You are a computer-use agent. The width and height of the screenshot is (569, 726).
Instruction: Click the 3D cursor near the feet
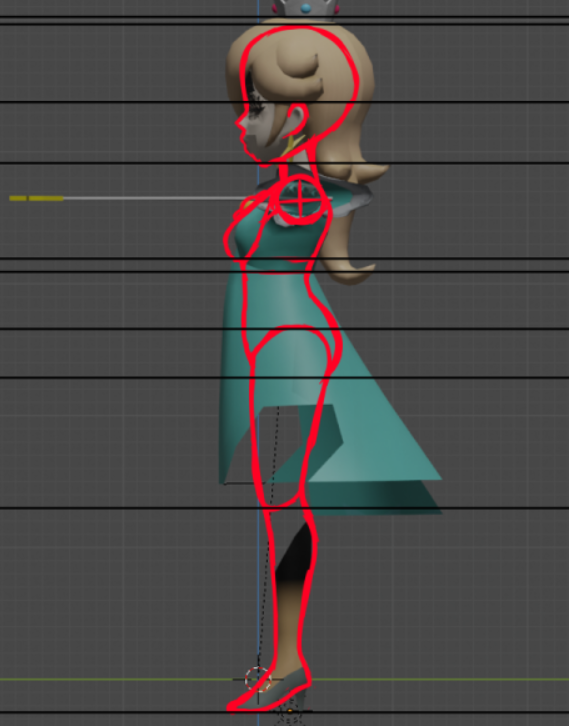pos(257,679)
